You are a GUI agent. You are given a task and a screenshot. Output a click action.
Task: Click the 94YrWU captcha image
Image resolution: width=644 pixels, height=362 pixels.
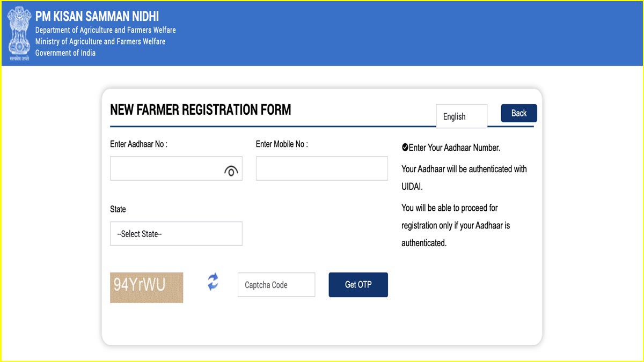tap(147, 287)
